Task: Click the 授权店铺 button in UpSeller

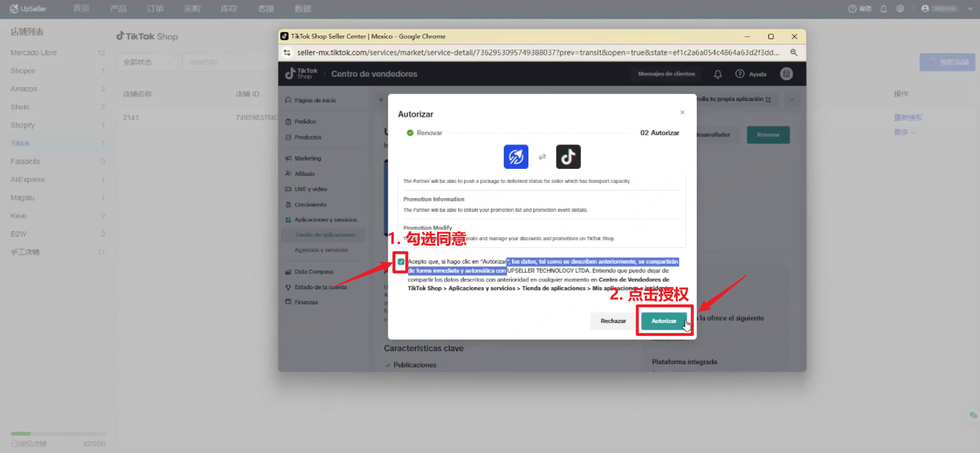Action: [x=947, y=62]
